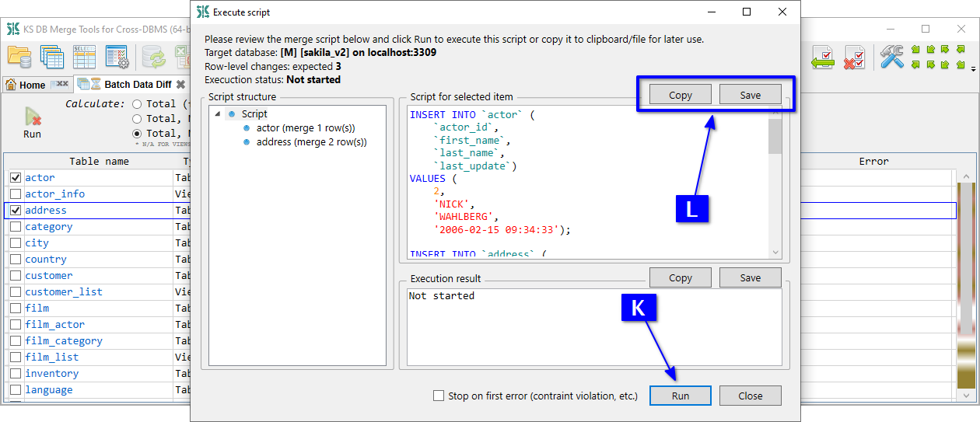Click the green left arrow merge icon
Screen dimensions: 980x422
point(822,57)
